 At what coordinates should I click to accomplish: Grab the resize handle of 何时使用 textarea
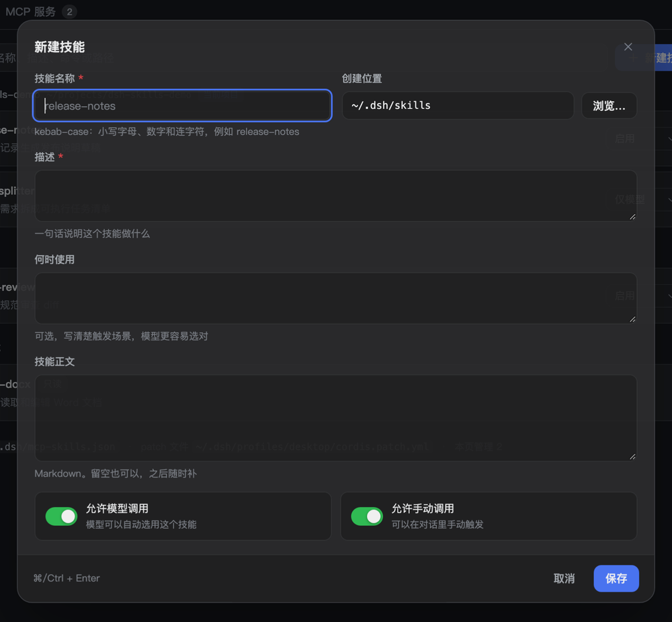click(632, 319)
